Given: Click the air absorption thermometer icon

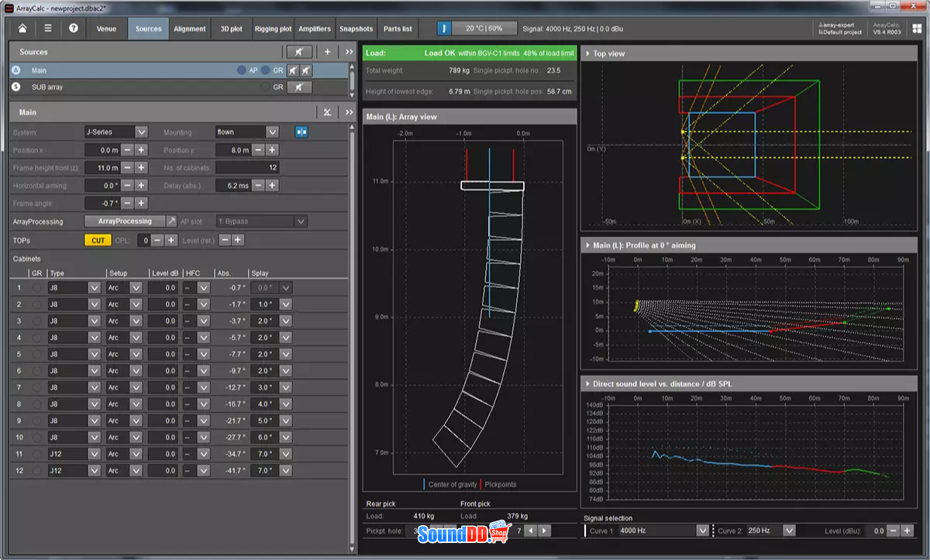Looking at the screenshot, I should (x=444, y=29).
